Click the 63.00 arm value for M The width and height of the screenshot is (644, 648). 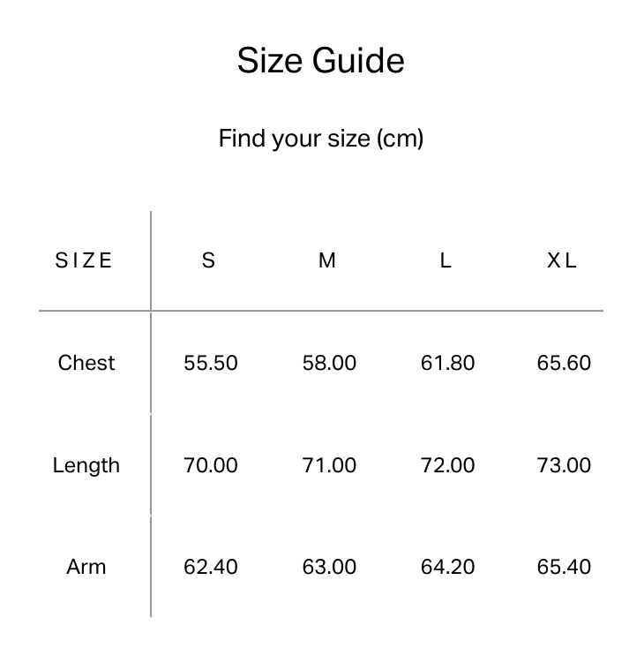pyautogui.click(x=329, y=567)
